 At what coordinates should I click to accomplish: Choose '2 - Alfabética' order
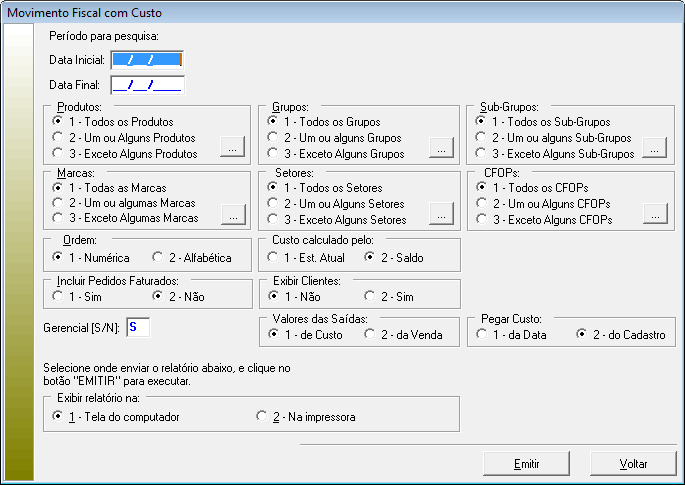[156, 258]
